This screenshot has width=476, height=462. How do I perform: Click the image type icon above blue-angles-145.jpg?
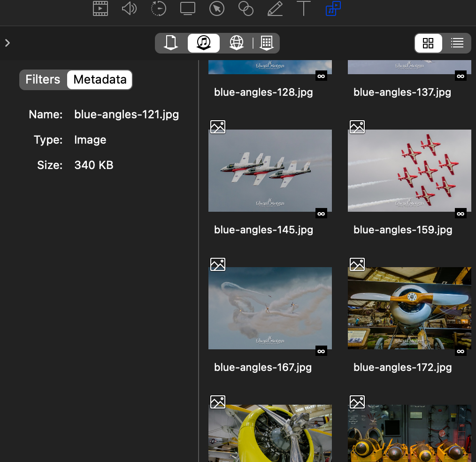coord(218,127)
